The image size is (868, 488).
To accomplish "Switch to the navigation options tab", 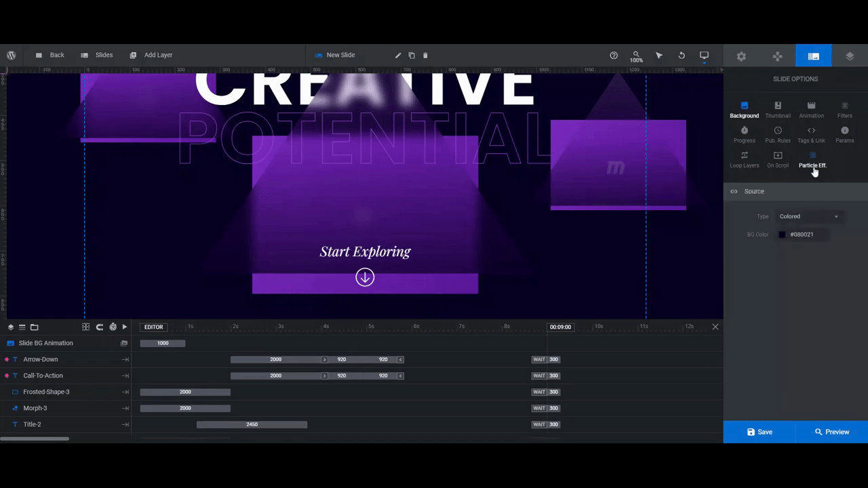I will (x=778, y=56).
